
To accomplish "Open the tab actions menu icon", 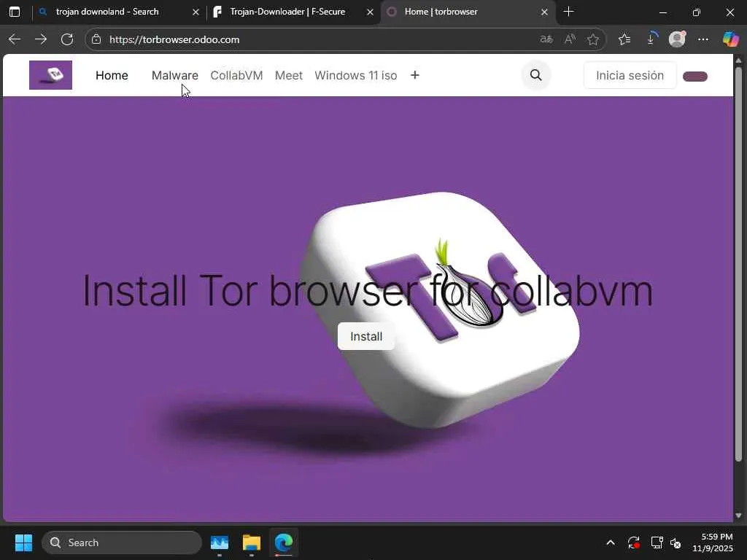I will click(15, 12).
